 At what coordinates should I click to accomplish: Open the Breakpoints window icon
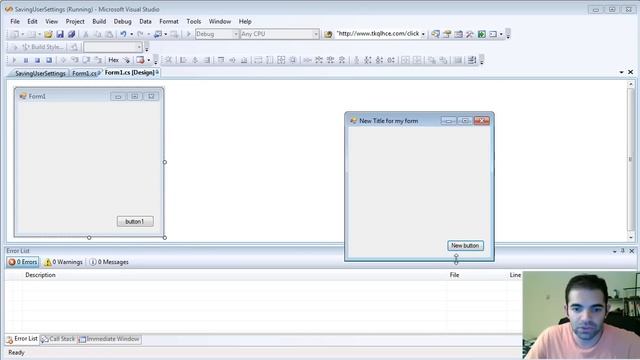tap(140, 60)
